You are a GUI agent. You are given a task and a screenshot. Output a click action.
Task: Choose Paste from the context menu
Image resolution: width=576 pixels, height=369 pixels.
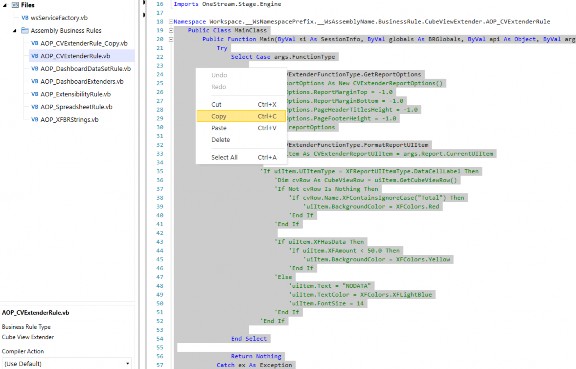pyautogui.click(x=241, y=128)
